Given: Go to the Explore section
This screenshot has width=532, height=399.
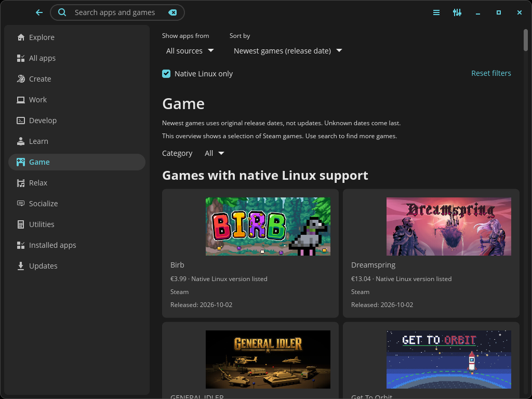Looking at the screenshot, I should [x=77, y=37].
